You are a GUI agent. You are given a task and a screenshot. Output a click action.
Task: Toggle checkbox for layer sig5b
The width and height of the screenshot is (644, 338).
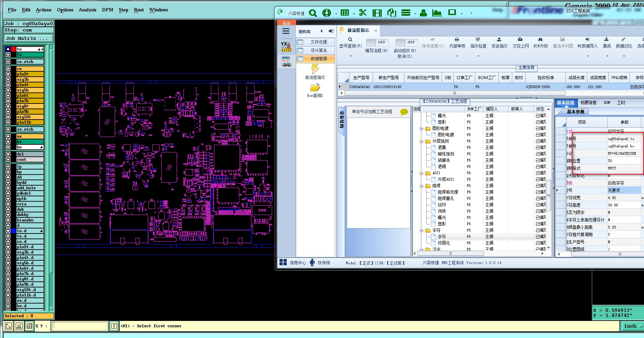tap(8, 90)
